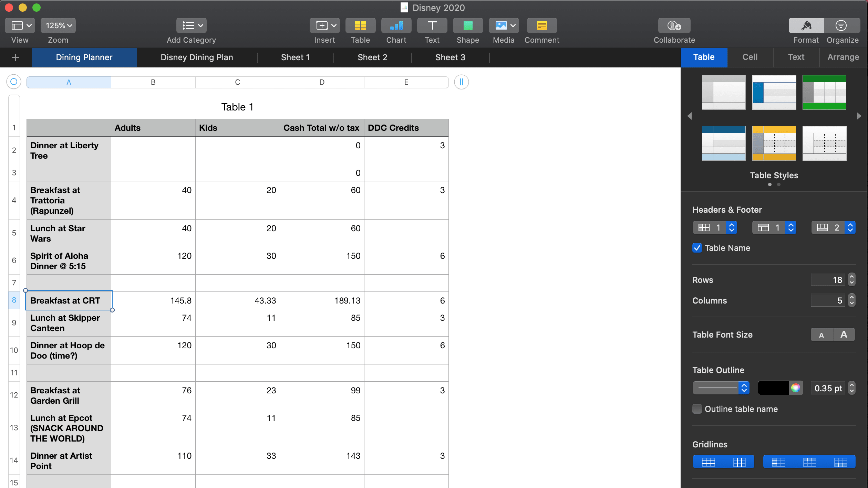Add a new sheet with plus icon
The height and width of the screenshot is (488, 868).
pos(15,57)
